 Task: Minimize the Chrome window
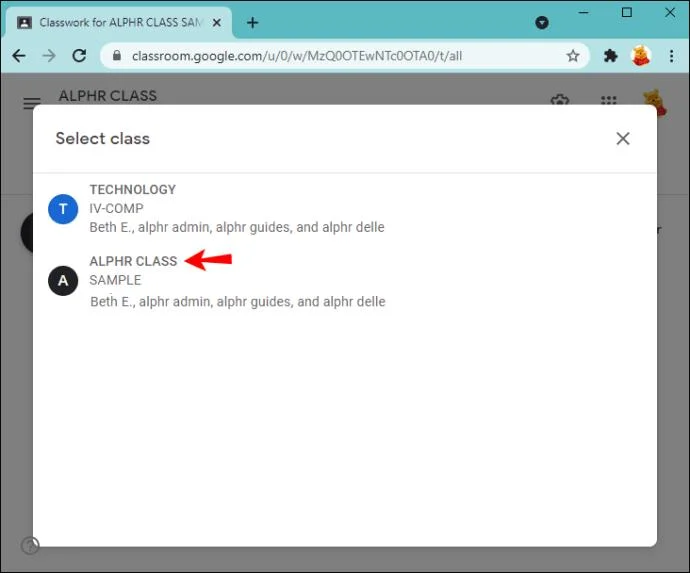point(584,13)
